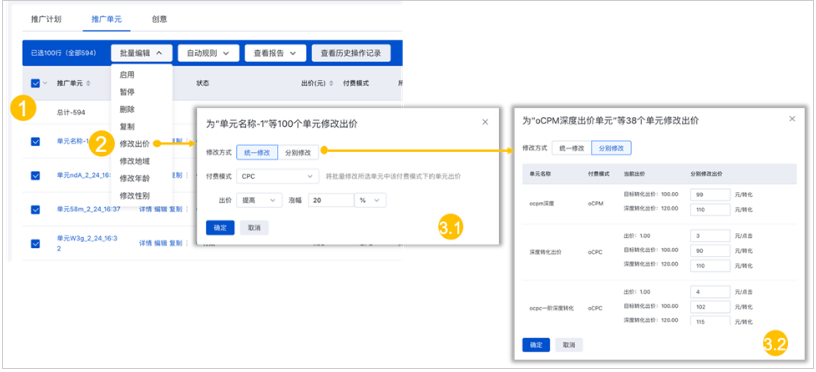Click 详情 in the 单元W3g row

(145, 243)
